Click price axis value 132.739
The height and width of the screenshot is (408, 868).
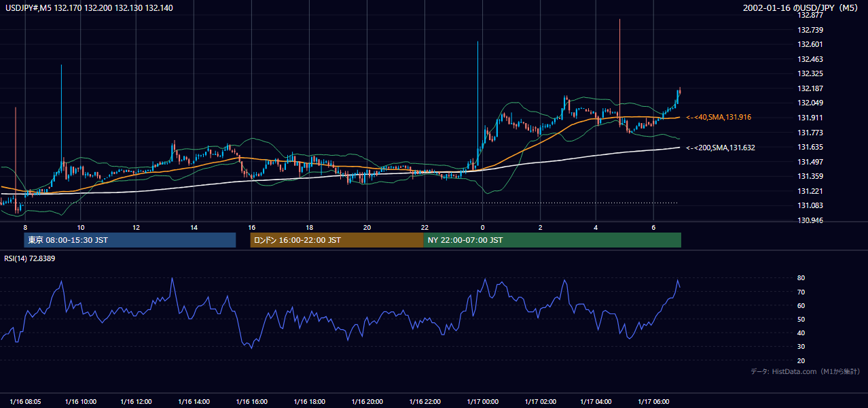810,30
